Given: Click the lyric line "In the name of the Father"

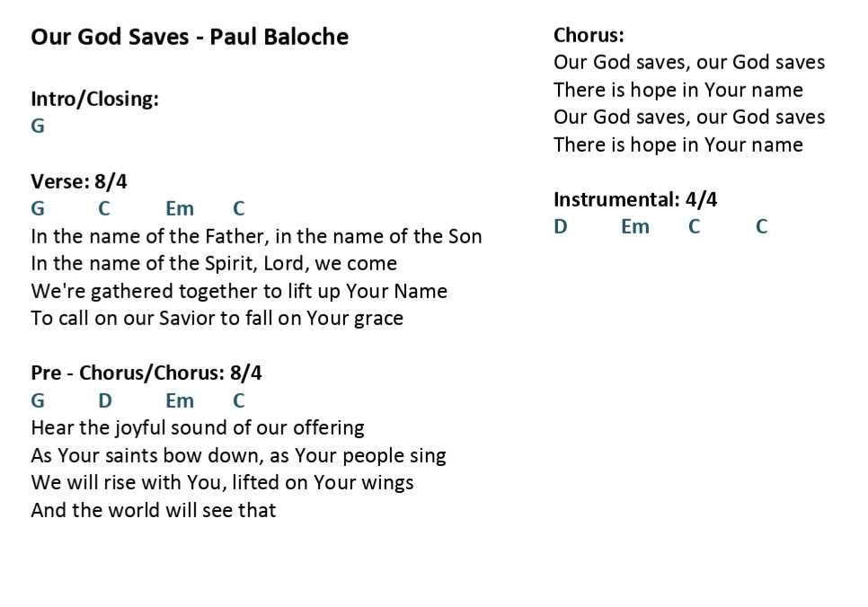Looking at the screenshot, I should tap(256, 236).
